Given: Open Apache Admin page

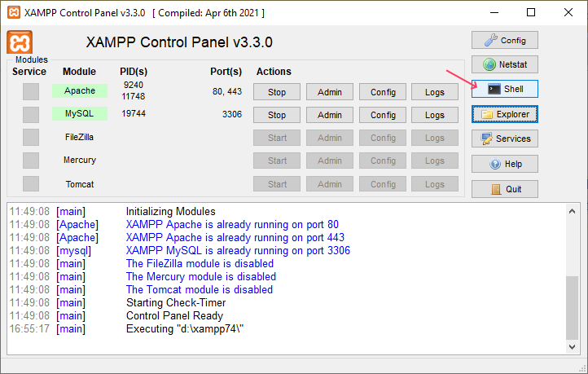Looking at the screenshot, I should click(x=330, y=92).
